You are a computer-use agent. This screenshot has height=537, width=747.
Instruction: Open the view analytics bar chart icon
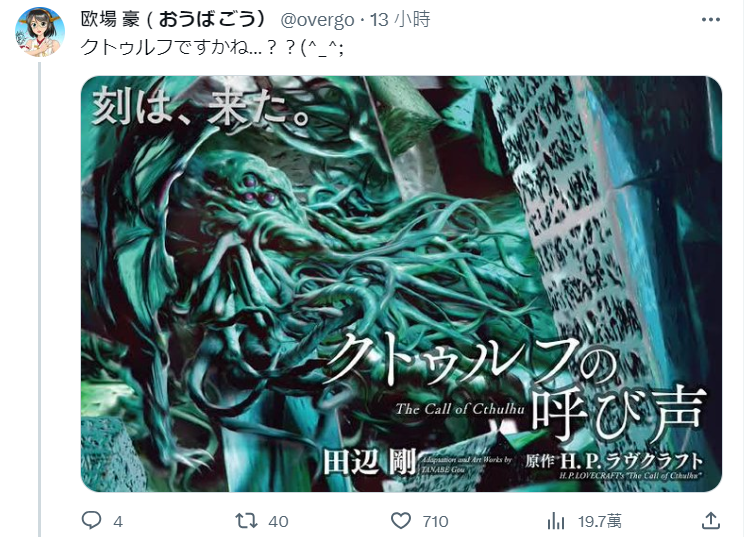point(555,521)
